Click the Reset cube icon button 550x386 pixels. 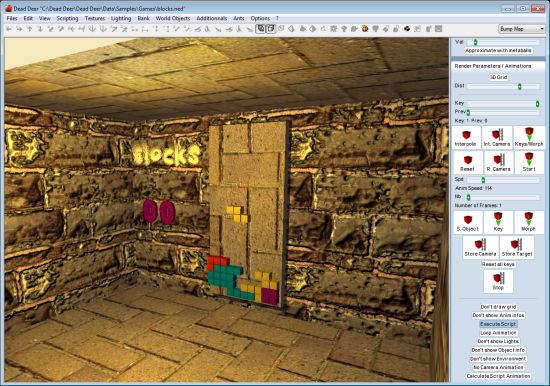pyautogui.click(x=467, y=163)
